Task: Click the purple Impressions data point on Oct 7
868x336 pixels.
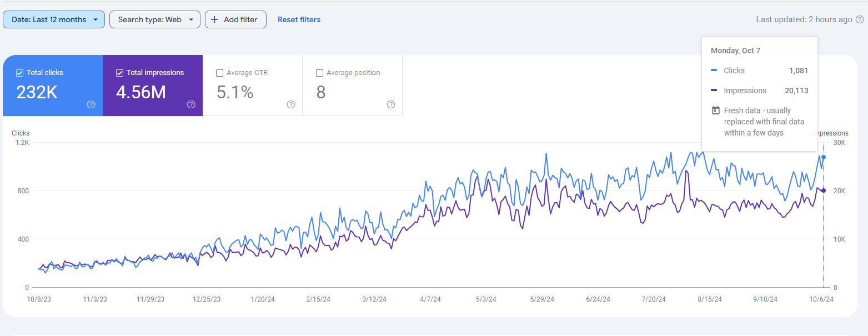Action: tap(823, 190)
